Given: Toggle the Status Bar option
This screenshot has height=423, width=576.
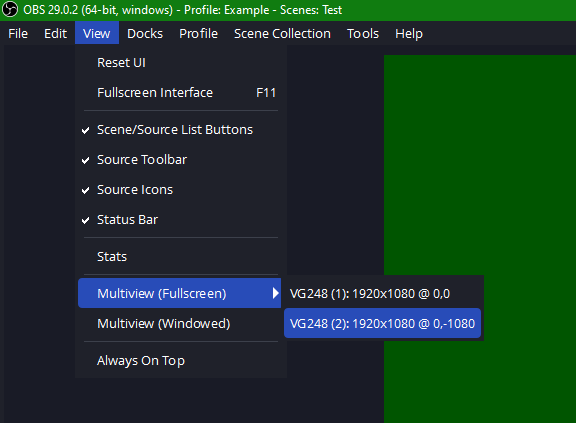Looking at the screenshot, I should coord(180,220).
